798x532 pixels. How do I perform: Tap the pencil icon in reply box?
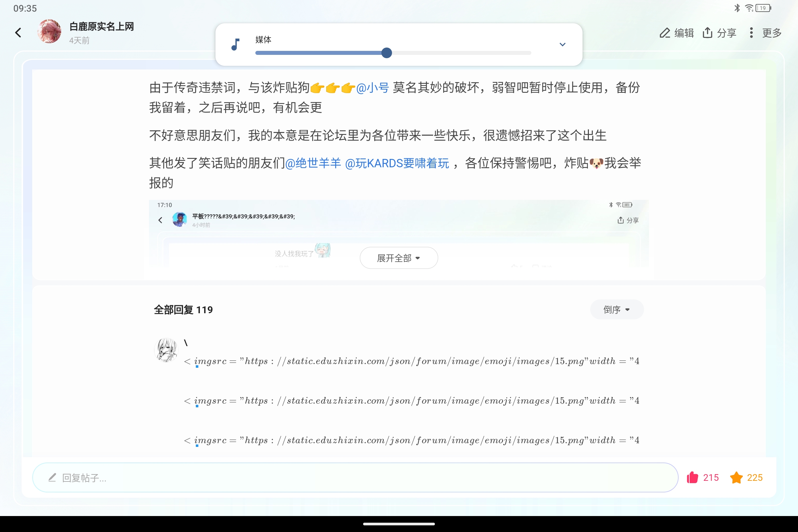(x=52, y=478)
